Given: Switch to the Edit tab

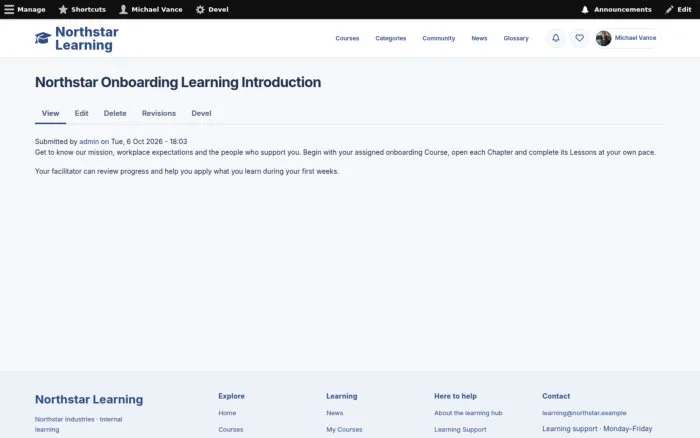Looking at the screenshot, I should pos(81,113).
